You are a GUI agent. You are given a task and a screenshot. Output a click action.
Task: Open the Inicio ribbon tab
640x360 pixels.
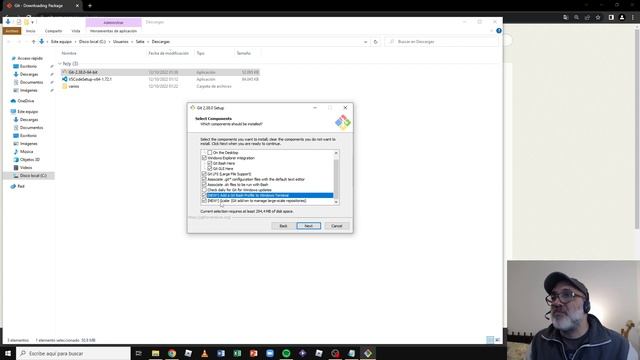point(31,31)
